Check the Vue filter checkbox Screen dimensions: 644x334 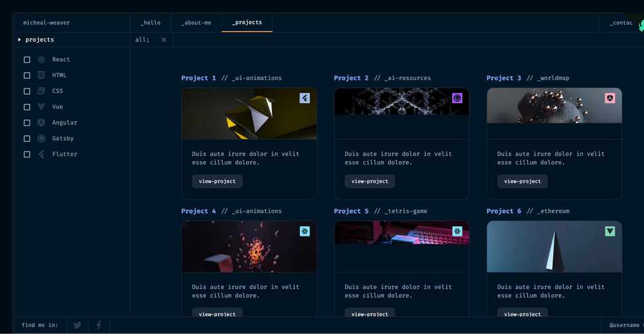26,107
